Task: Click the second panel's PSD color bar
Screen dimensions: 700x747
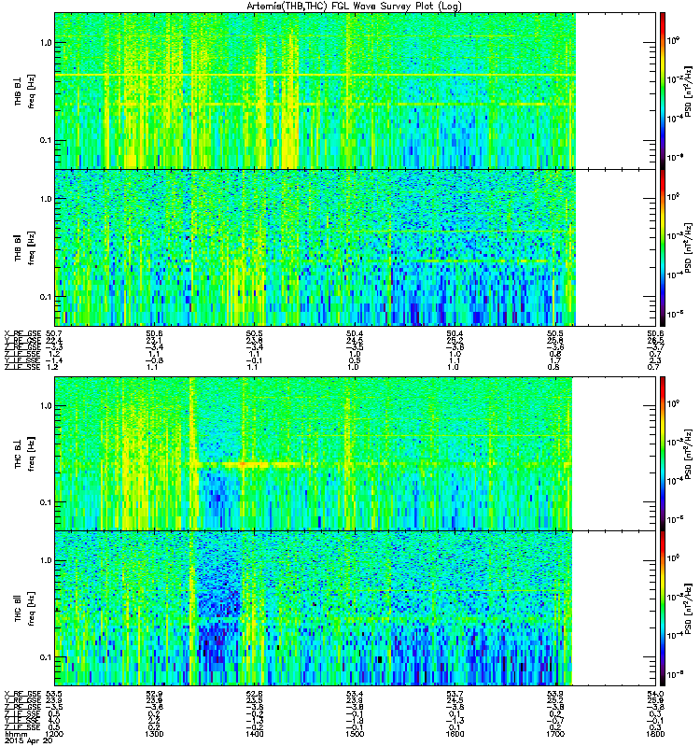Action: (x=663, y=247)
